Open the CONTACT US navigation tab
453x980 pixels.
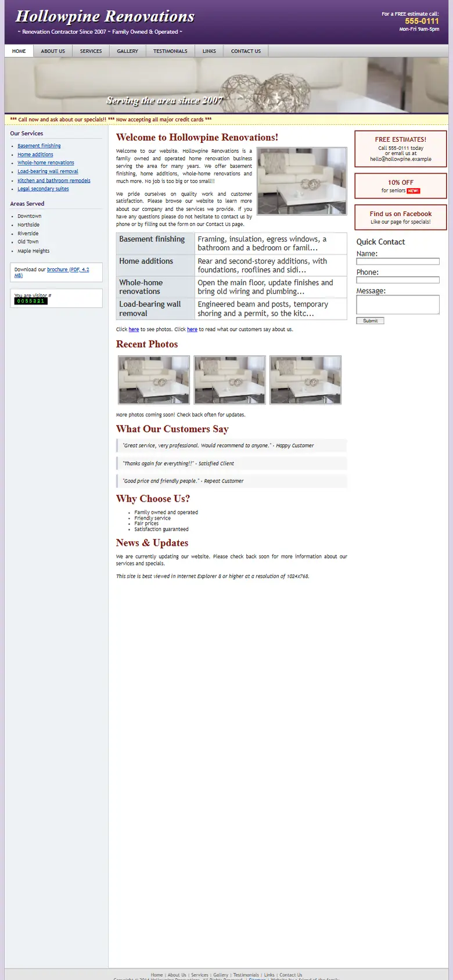[x=246, y=51]
